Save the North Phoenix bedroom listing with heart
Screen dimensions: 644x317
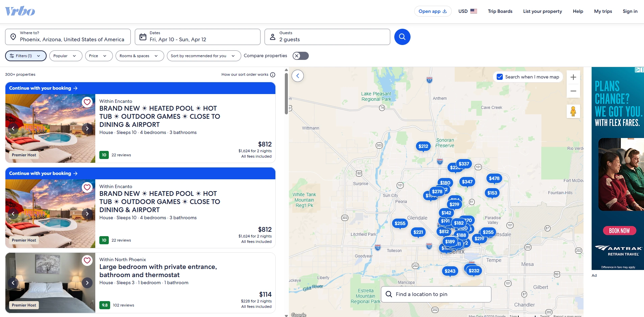point(87,260)
